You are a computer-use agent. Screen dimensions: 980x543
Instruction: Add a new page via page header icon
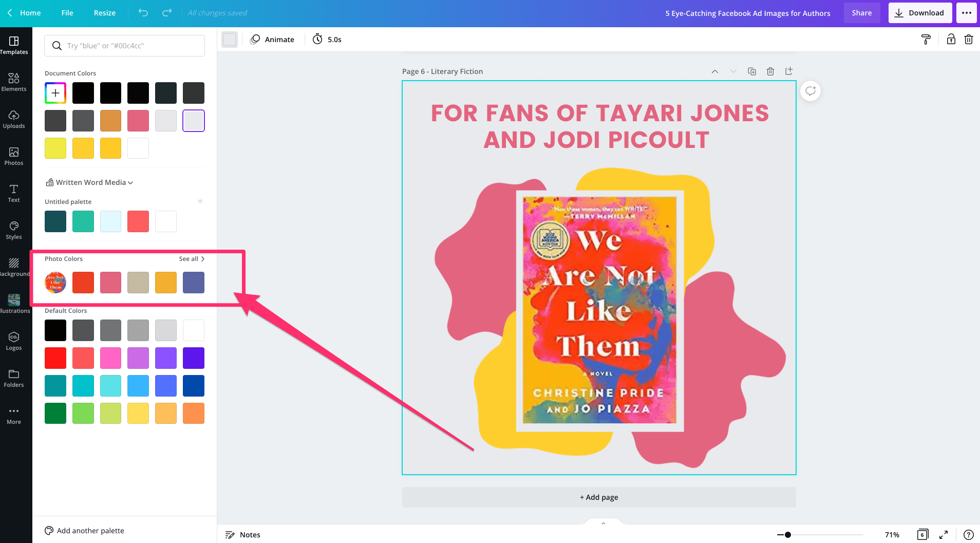coord(789,71)
